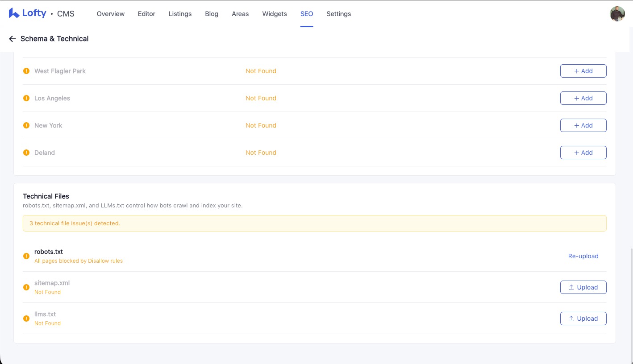The height and width of the screenshot is (364, 633).
Task: Click Re-upload for robots.txt
Action: (x=583, y=256)
